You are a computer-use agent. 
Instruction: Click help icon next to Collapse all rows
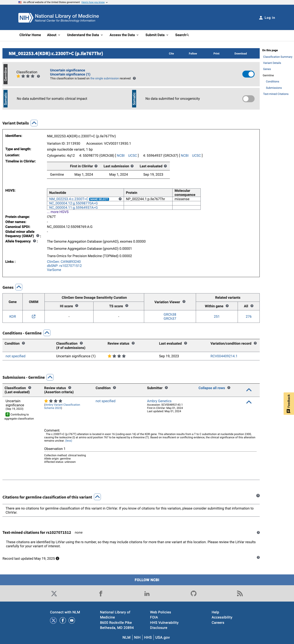coord(229,388)
